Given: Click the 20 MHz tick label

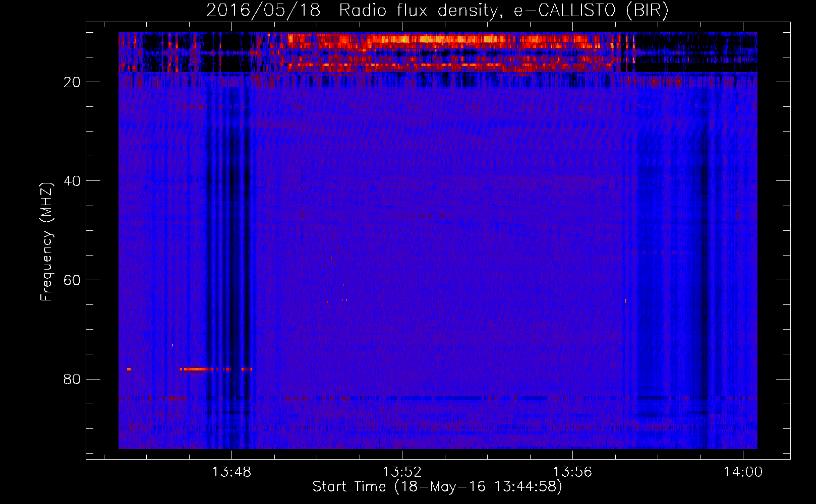Looking at the screenshot, I should [x=73, y=82].
